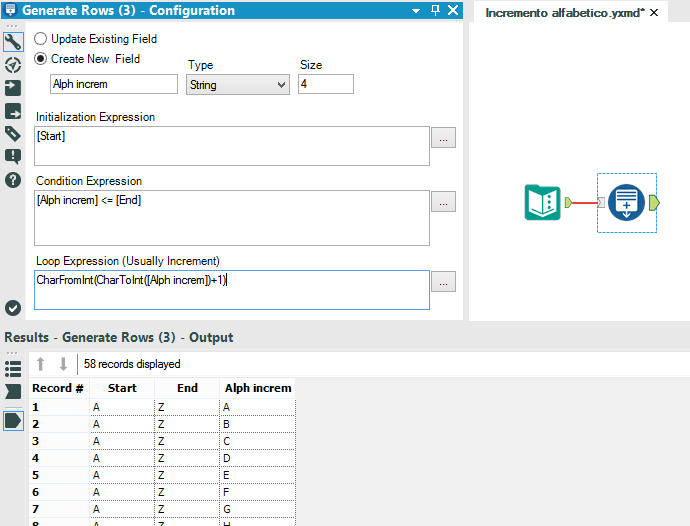This screenshot has width=690, height=526.
Task: Pin the Configuration panel
Action: pyautogui.click(x=435, y=11)
